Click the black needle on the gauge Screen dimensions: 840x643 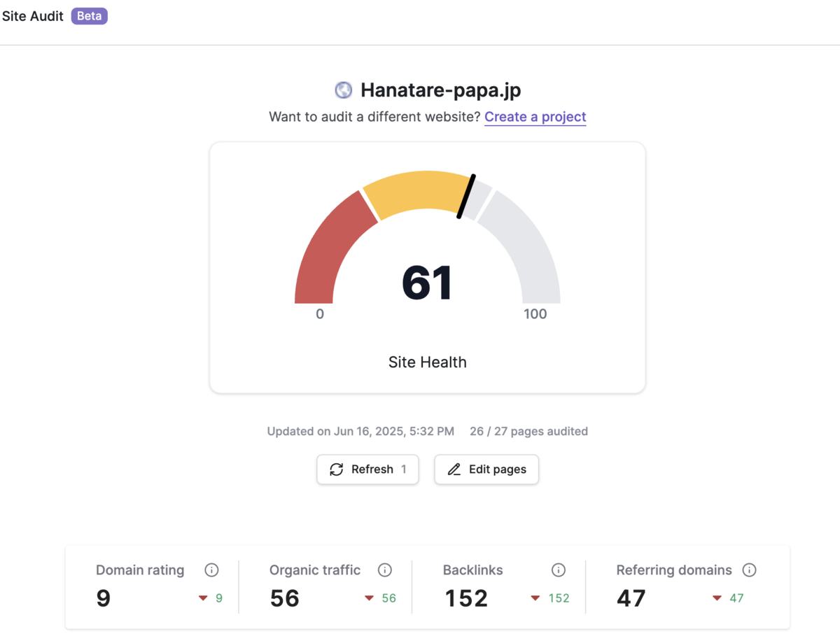point(467,197)
